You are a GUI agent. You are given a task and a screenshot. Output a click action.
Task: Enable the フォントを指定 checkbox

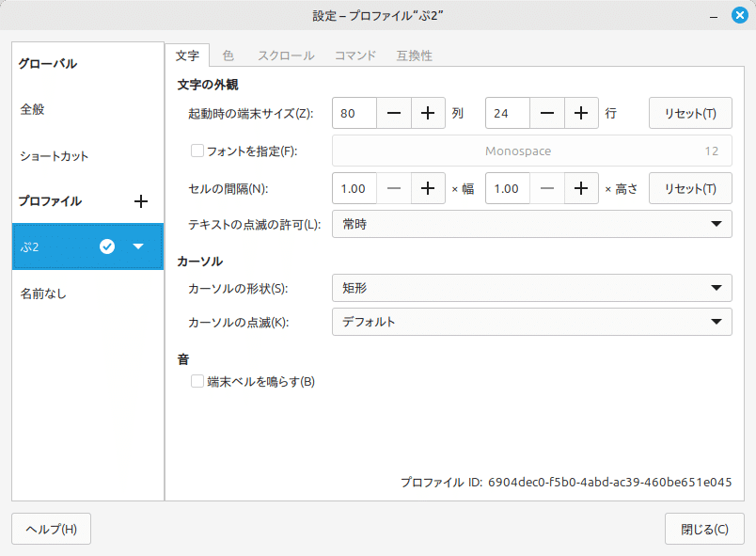point(195,150)
